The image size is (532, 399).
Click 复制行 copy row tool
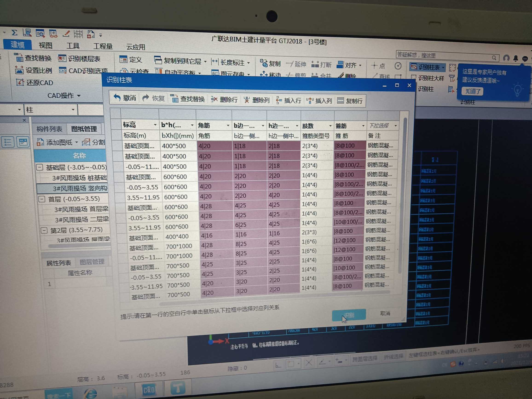click(x=350, y=101)
